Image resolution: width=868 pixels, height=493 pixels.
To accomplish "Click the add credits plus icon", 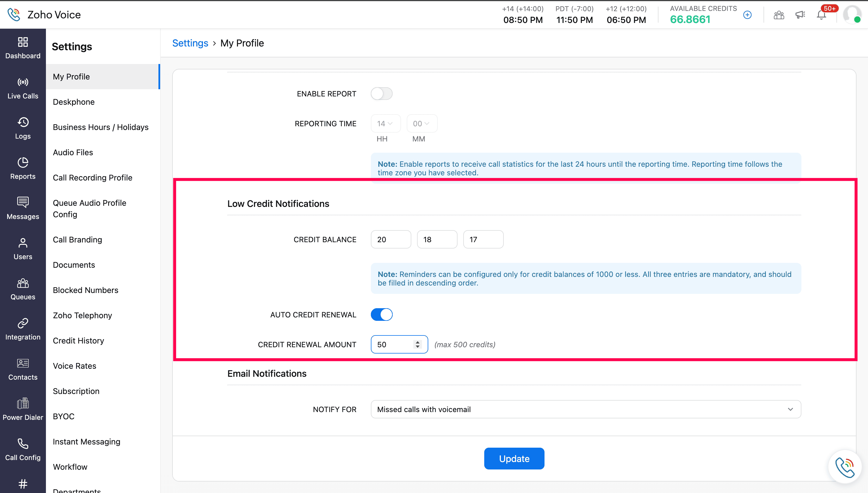I will click(747, 15).
